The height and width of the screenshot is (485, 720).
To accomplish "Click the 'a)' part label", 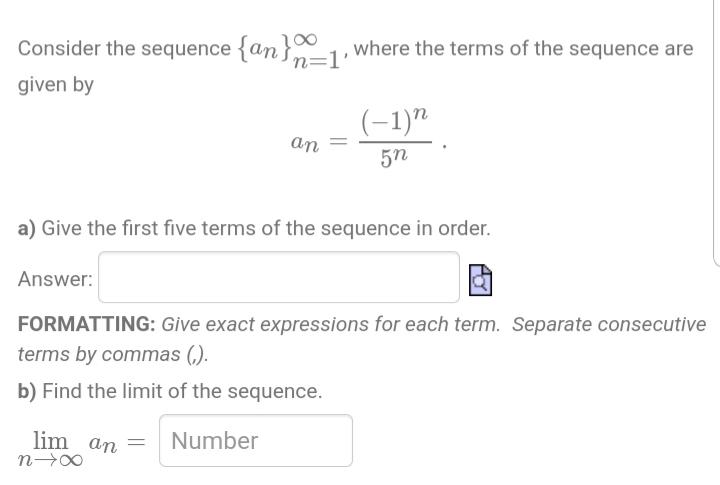I will tap(27, 228).
